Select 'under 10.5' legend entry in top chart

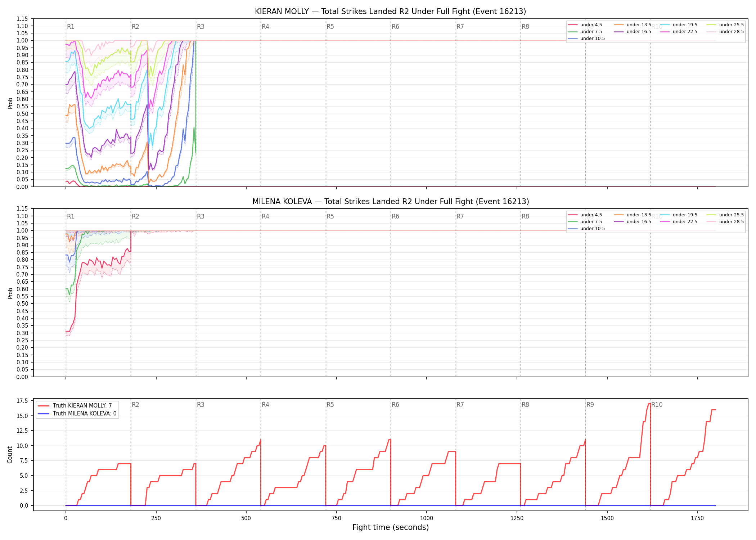click(586, 39)
